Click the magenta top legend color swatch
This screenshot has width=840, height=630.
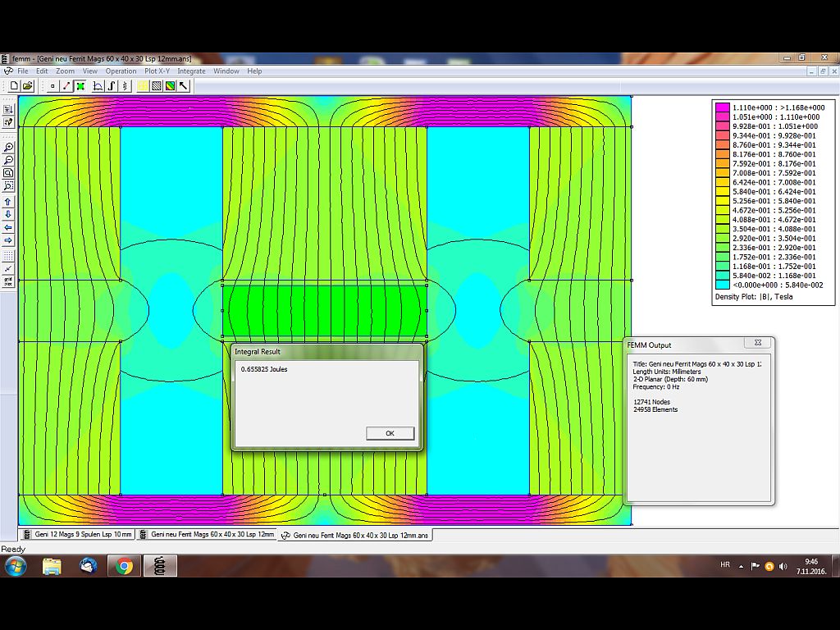pyautogui.click(x=722, y=107)
